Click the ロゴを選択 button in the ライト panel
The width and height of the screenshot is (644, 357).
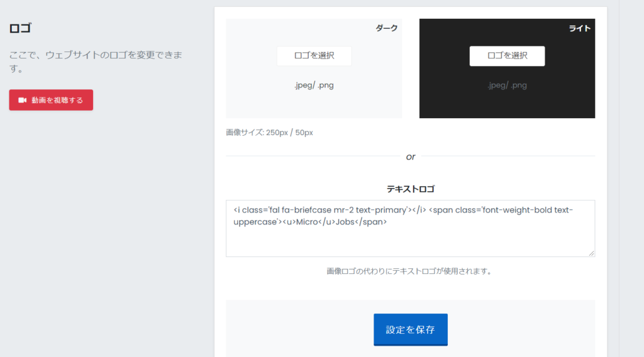[x=508, y=56]
